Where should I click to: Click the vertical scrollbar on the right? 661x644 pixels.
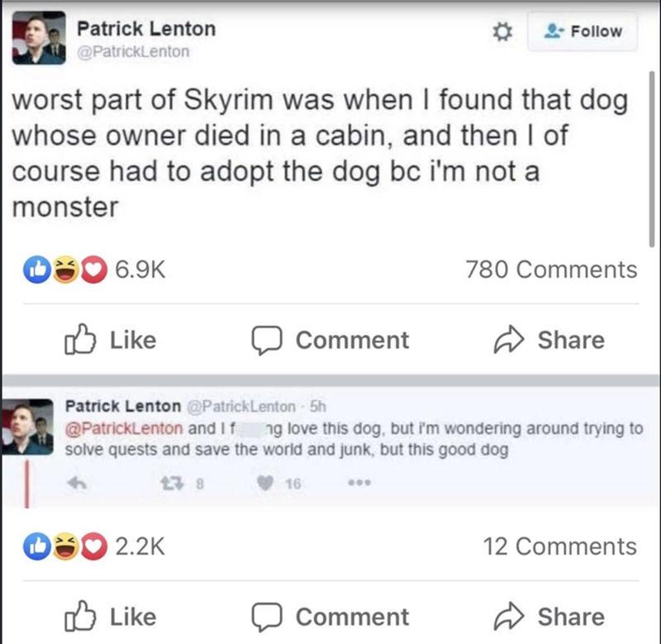[x=653, y=157]
